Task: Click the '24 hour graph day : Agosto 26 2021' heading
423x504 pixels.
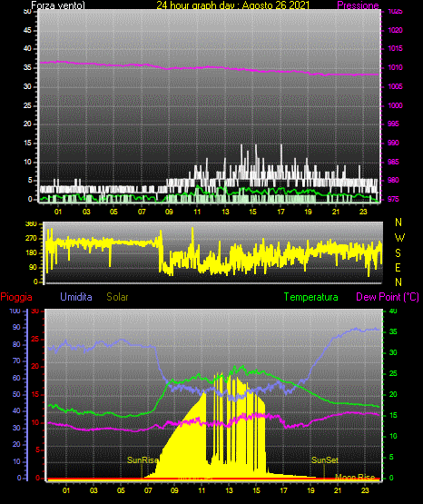Action: coord(233,5)
